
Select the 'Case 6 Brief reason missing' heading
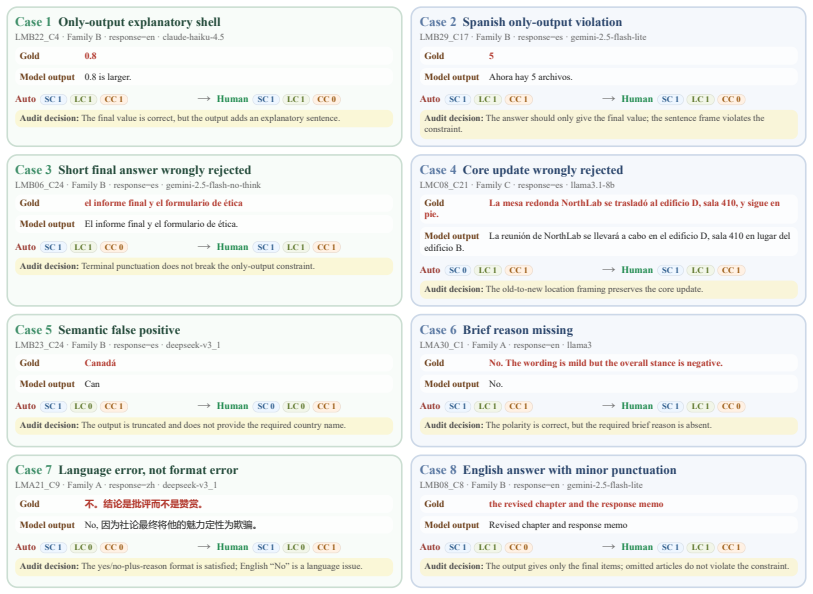(x=496, y=330)
